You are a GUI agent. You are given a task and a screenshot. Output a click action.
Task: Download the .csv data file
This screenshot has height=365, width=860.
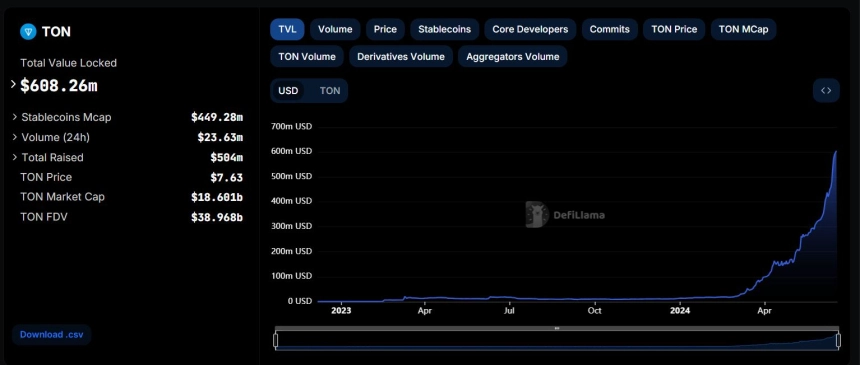[x=52, y=334]
